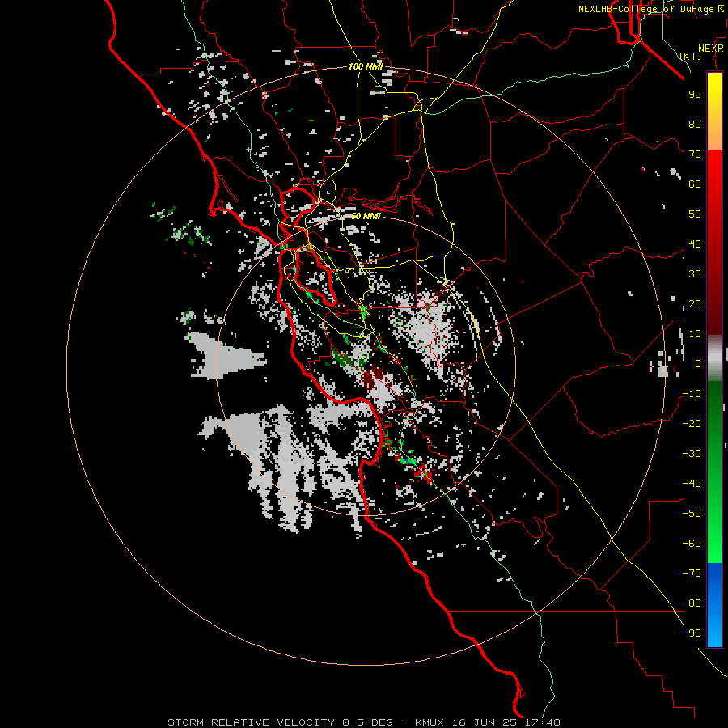
Task: Click the 100 NMI range ring label
Action: pos(366,66)
